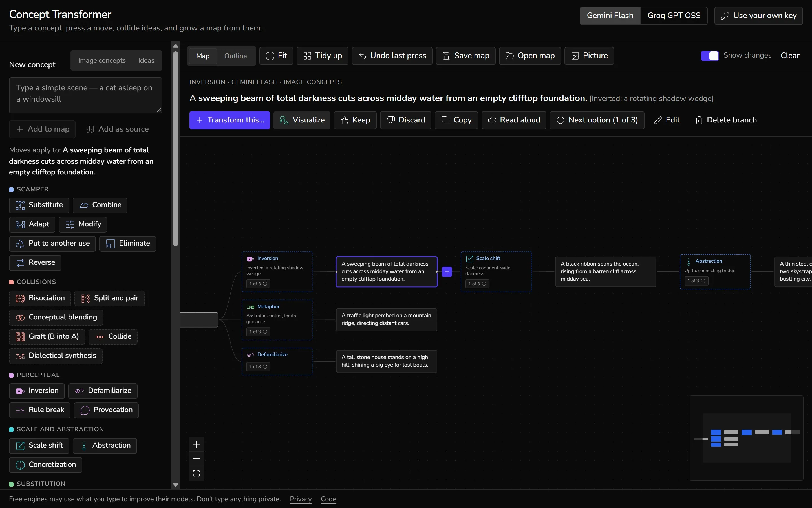
Task: Click Save map
Action: [x=466, y=56]
